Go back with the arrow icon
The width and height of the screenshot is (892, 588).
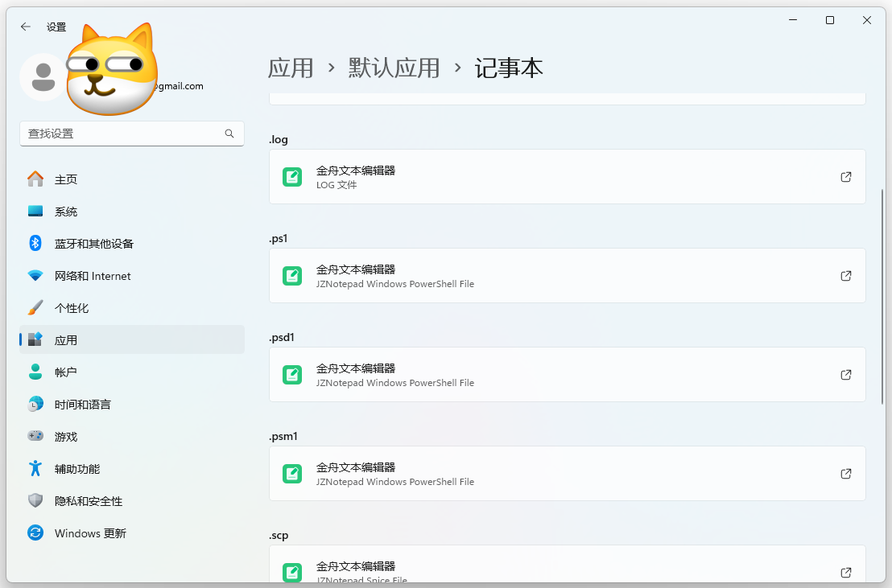[x=26, y=27]
